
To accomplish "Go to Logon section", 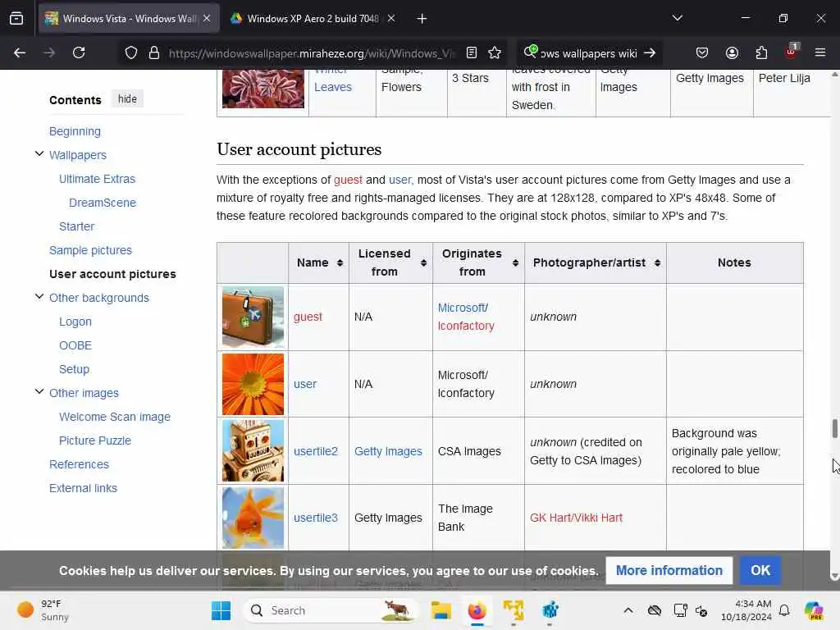I will click(75, 322).
